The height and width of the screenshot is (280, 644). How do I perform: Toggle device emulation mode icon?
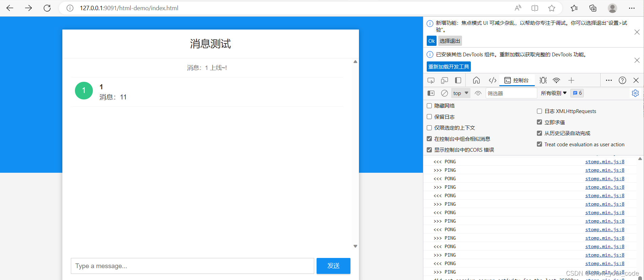tap(444, 80)
